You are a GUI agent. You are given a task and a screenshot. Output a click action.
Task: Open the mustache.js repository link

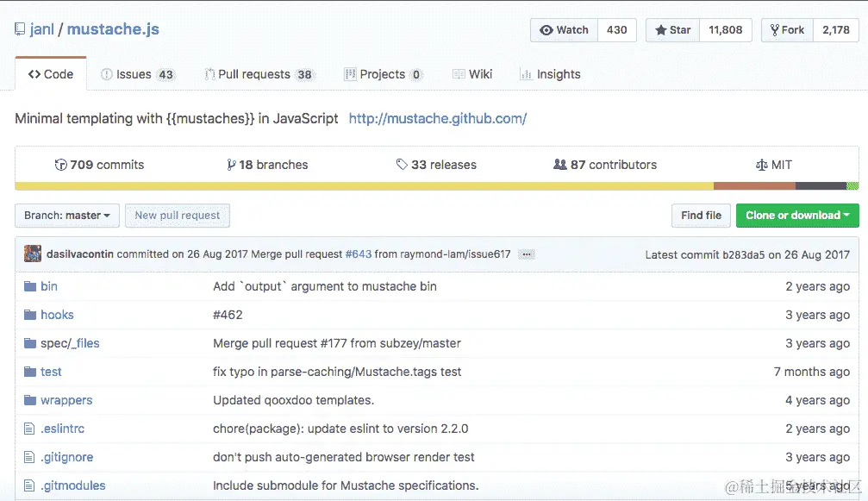click(113, 29)
